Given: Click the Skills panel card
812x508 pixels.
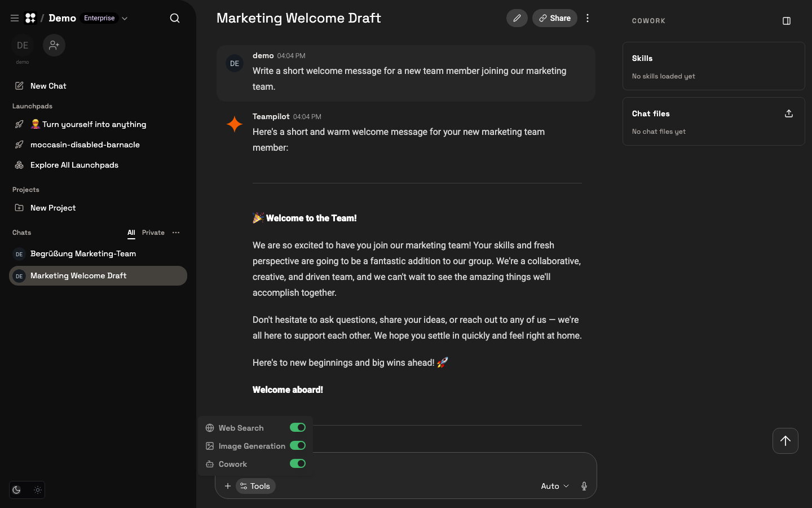Looking at the screenshot, I should pos(713,66).
